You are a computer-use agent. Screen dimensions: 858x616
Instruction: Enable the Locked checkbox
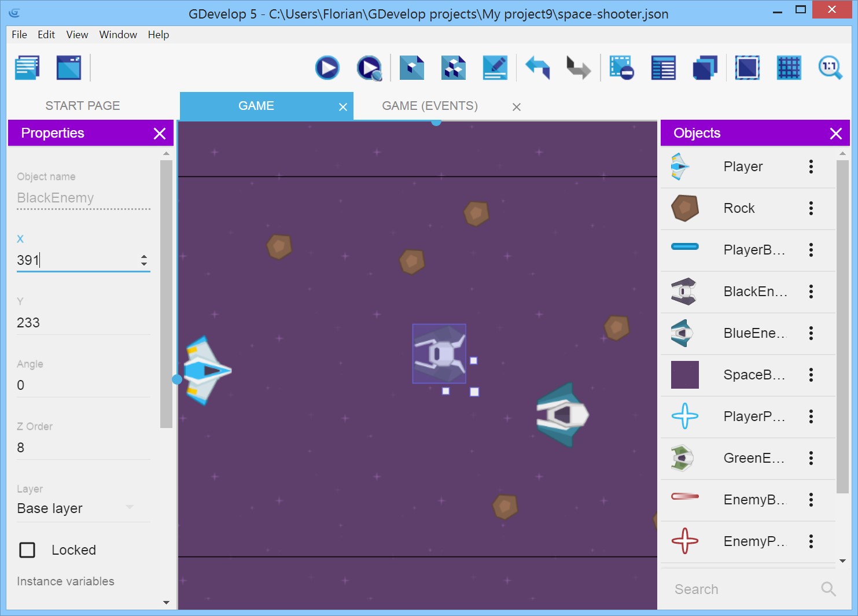(27, 550)
